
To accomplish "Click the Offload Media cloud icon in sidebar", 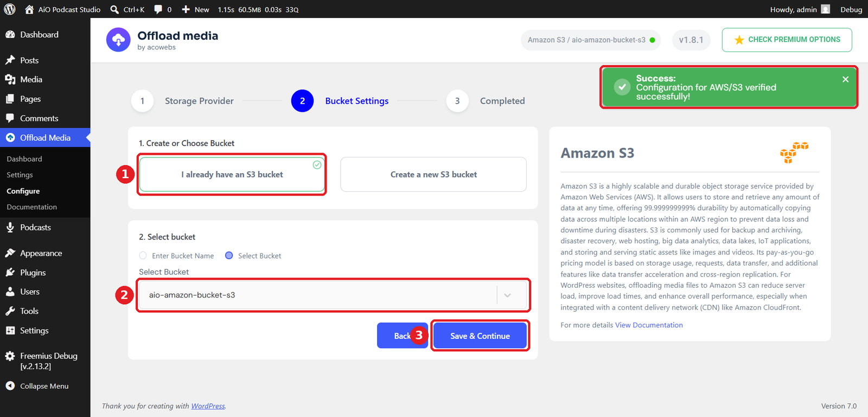I will coord(10,138).
